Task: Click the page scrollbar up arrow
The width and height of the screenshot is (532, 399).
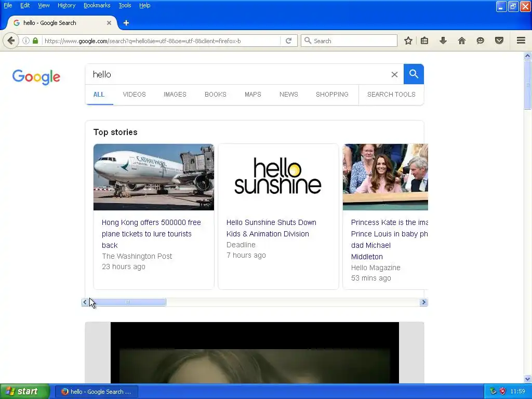Action: coord(528,56)
